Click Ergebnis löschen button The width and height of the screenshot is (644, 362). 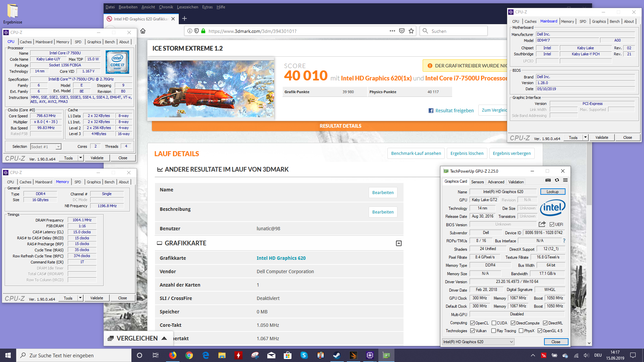pos(467,153)
